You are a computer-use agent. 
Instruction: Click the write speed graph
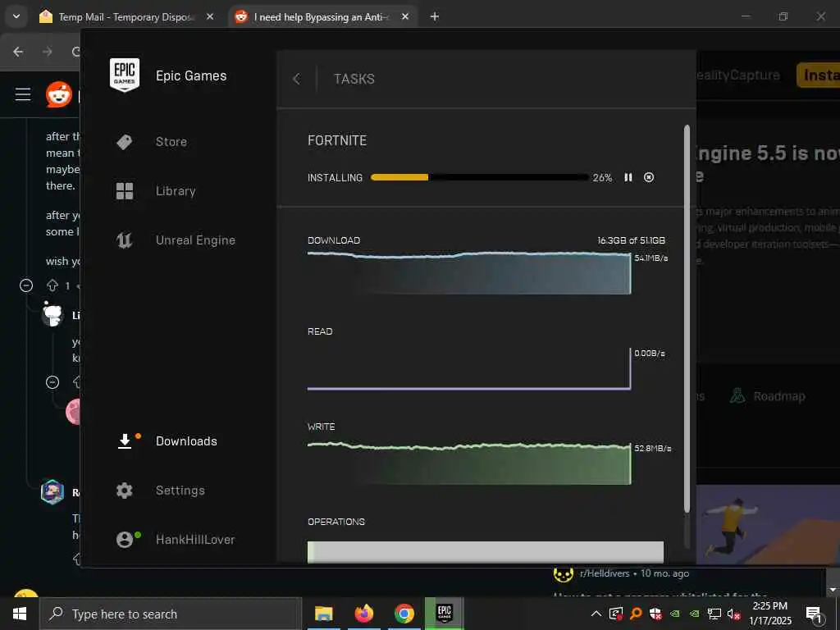click(469, 463)
